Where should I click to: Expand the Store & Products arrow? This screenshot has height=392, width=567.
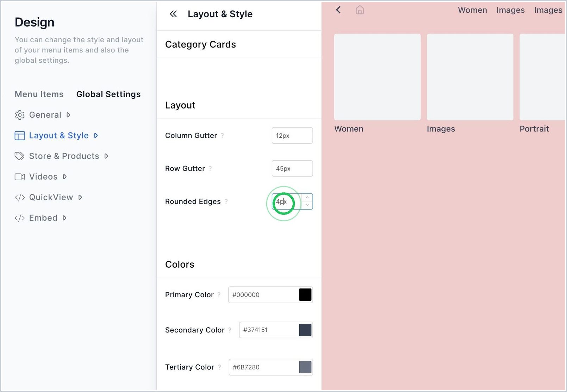coord(106,156)
